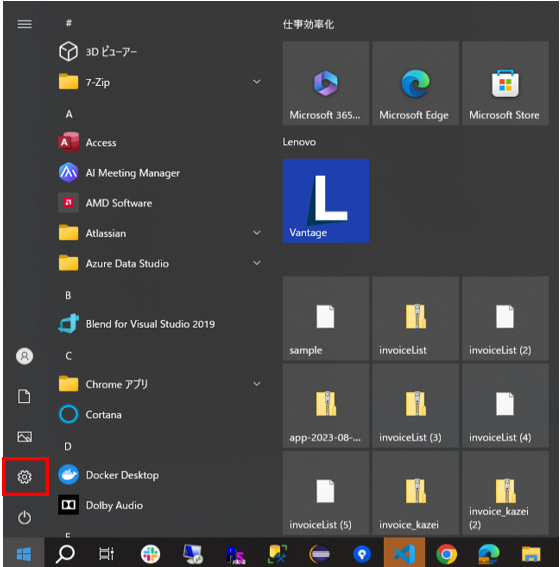Click the 仕事効率化 group title
The height and width of the screenshot is (567, 560).
[x=308, y=25]
